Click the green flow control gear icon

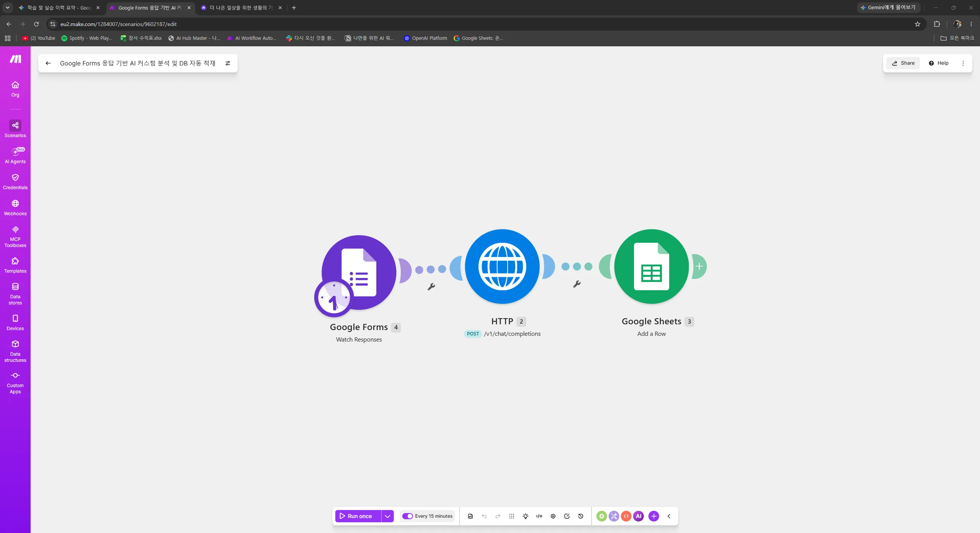(602, 516)
